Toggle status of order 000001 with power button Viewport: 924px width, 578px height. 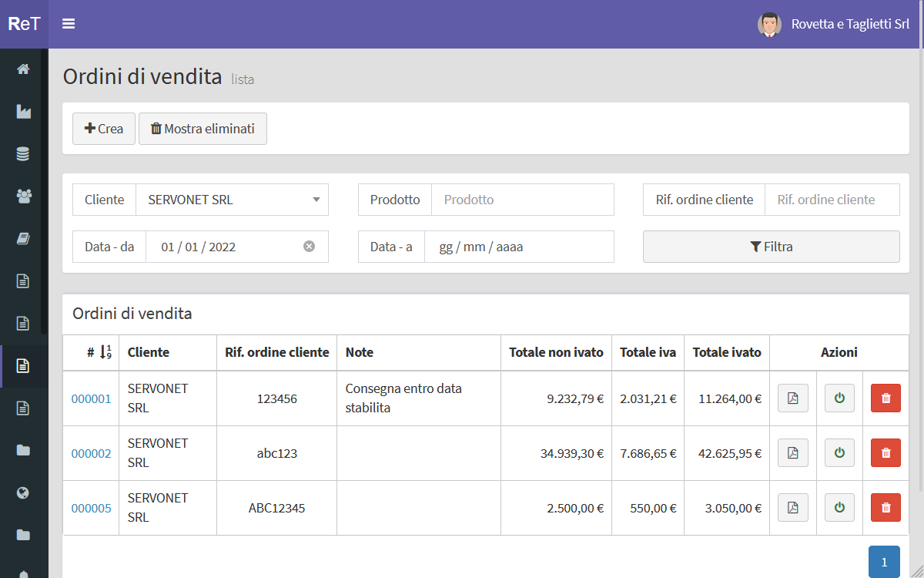[839, 398]
